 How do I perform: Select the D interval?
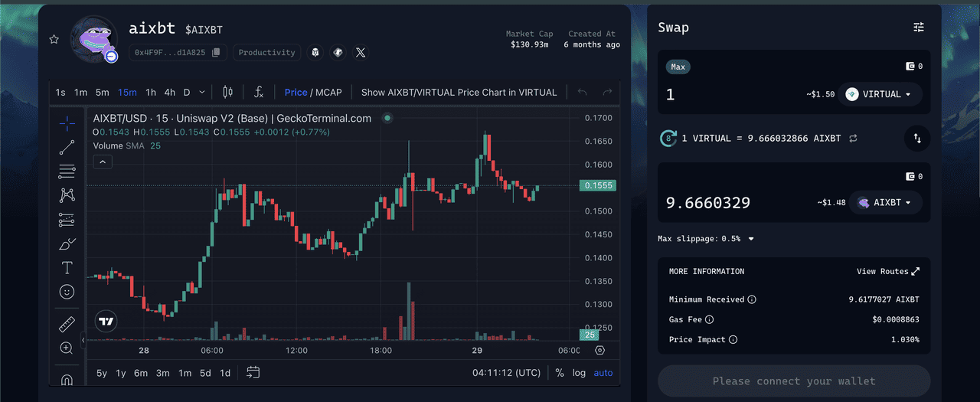187,92
